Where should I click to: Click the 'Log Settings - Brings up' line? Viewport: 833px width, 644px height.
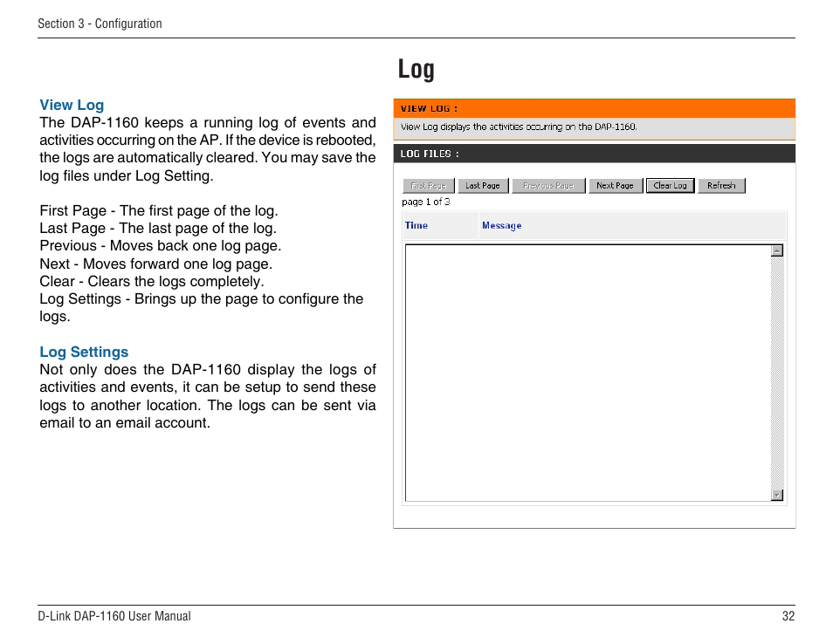[x=202, y=307]
